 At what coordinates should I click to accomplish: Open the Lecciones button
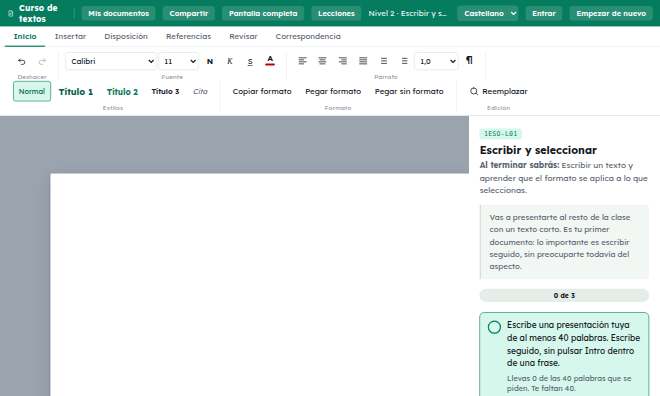tap(336, 13)
